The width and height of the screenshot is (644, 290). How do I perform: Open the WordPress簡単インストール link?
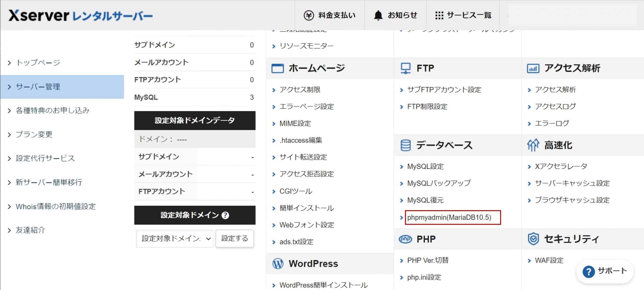tap(324, 285)
